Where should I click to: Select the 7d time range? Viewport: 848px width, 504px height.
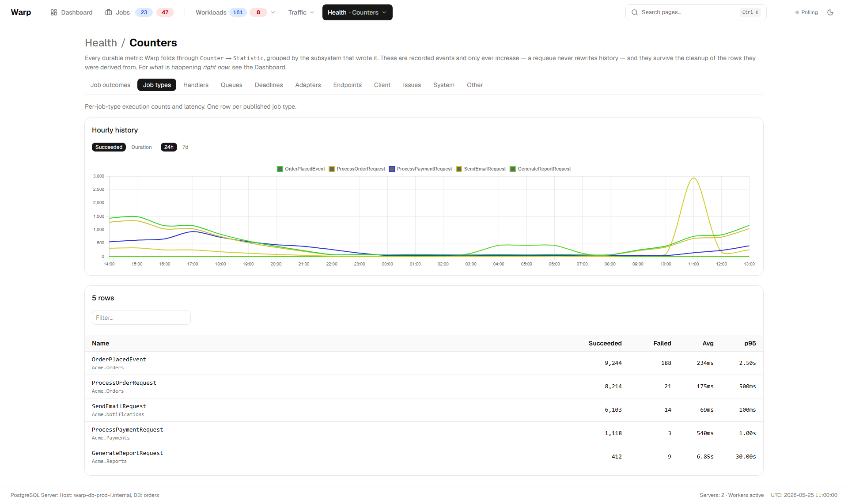click(x=185, y=147)
